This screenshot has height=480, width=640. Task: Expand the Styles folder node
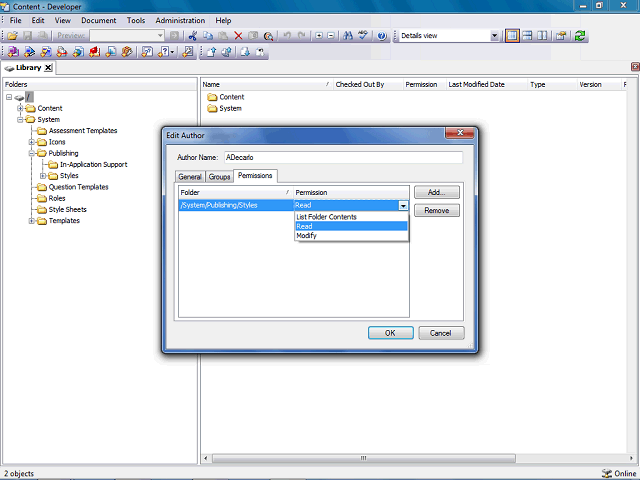tap(43, 176)
